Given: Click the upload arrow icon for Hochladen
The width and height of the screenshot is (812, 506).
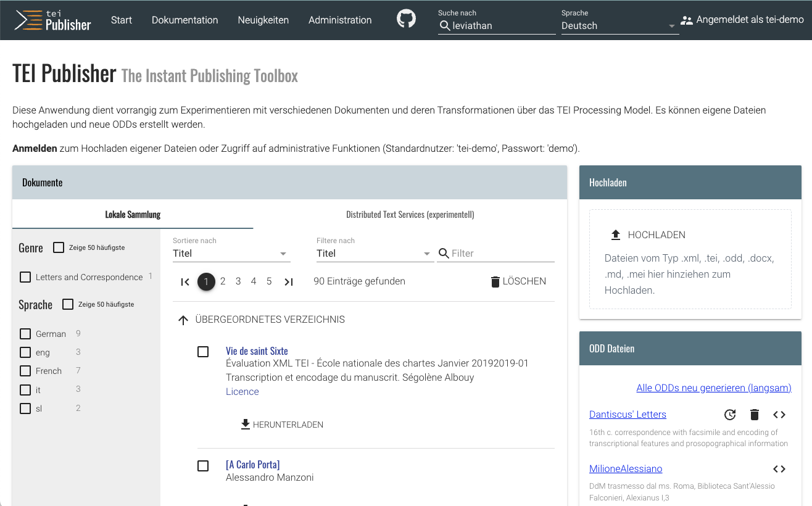Looking at the screenshot, I should pyautogui.click(x=615, y=235).
